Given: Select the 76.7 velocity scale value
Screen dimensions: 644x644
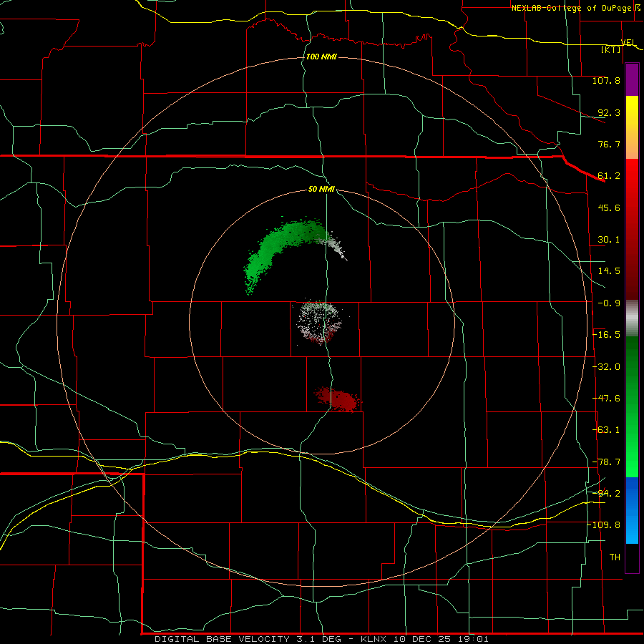Looking at the screenshot, I should click(x=609, y=144).
